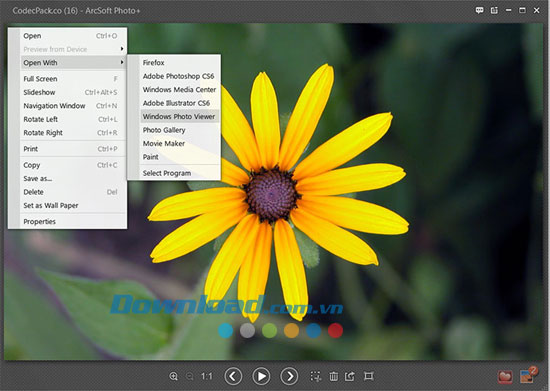Viewport: 550px width, 391px height.
Task: Pick the light blue color dot
Action: [226, 331]
